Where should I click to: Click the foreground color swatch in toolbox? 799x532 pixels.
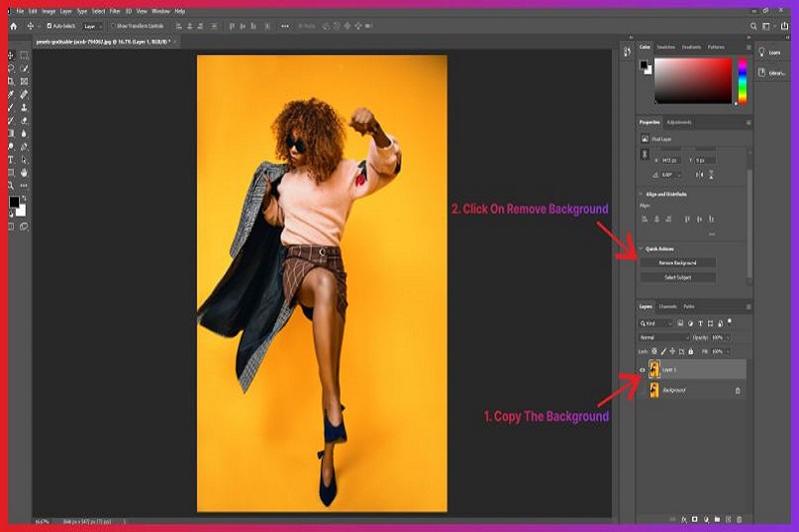(x=14, y=202)
